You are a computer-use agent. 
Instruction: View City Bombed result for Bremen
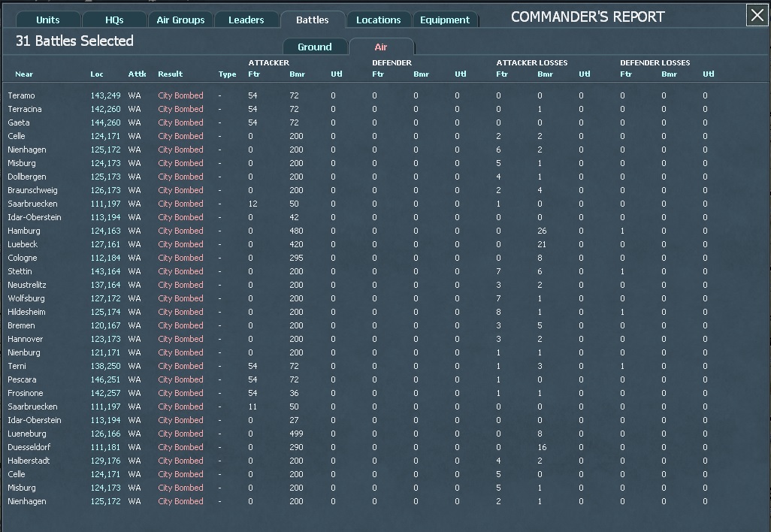pos(180,325)
